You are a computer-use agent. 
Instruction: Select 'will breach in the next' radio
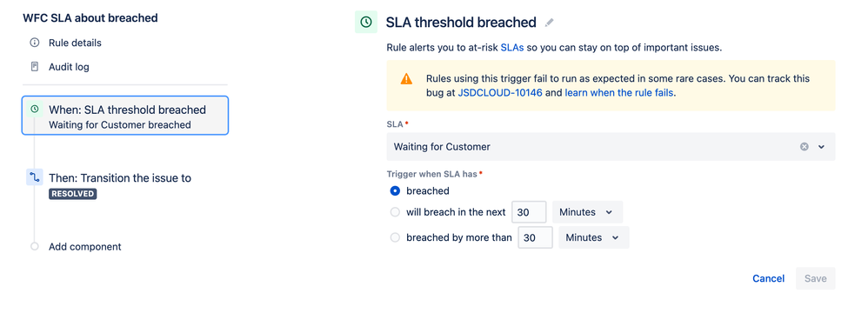point(395,212)
